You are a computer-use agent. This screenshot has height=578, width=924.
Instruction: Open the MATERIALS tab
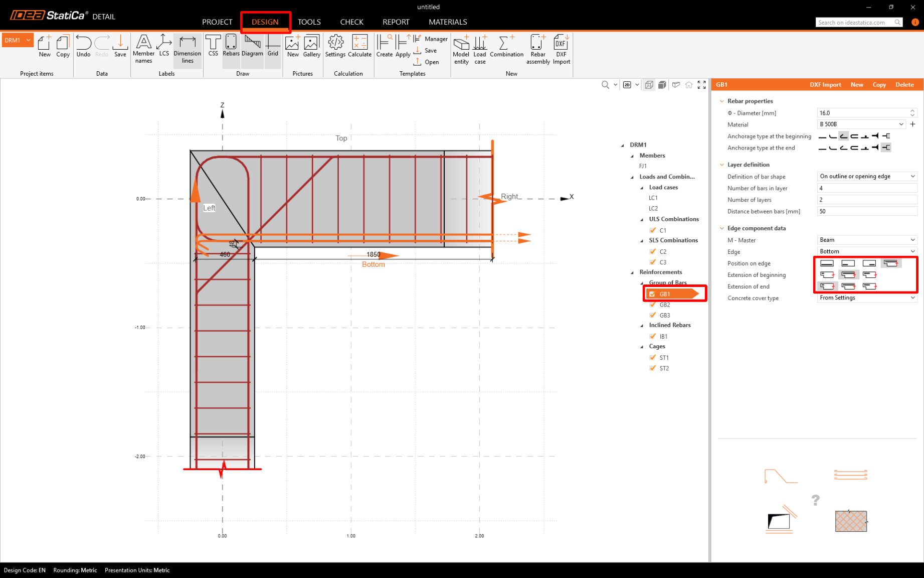point(447,22)
